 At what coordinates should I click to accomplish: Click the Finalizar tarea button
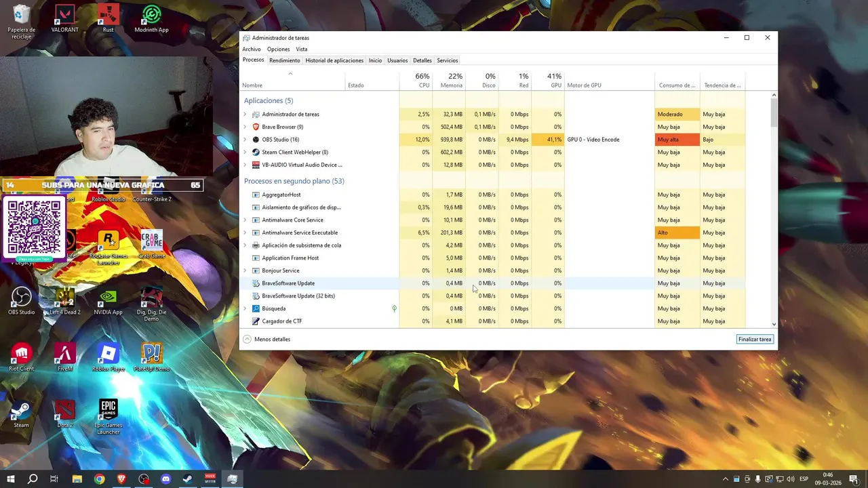coord(755,339)
